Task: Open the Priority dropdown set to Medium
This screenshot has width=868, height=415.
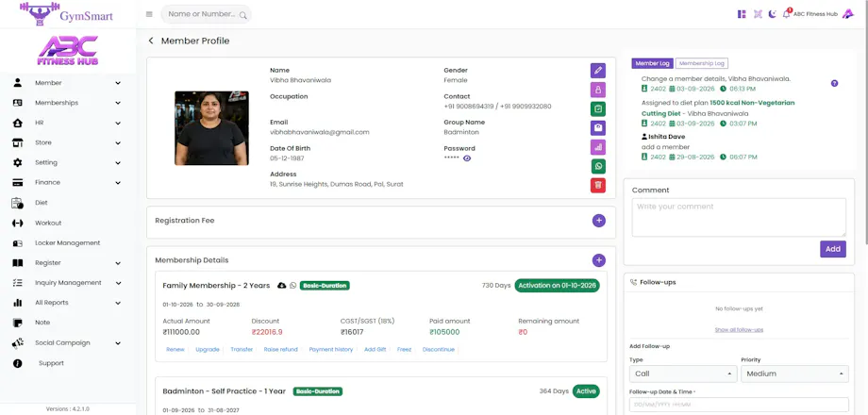Action: point(794,373)
